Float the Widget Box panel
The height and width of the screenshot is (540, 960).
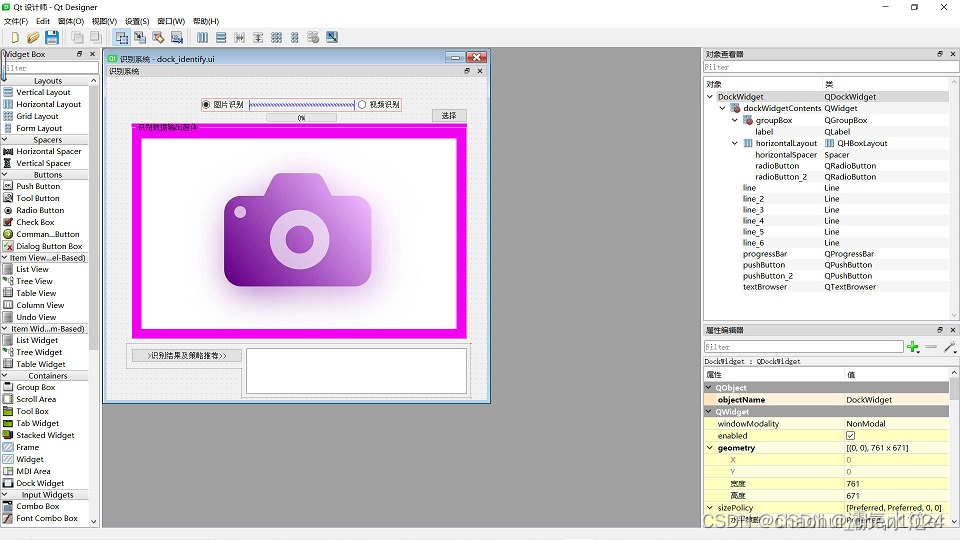tap(80, 54)
